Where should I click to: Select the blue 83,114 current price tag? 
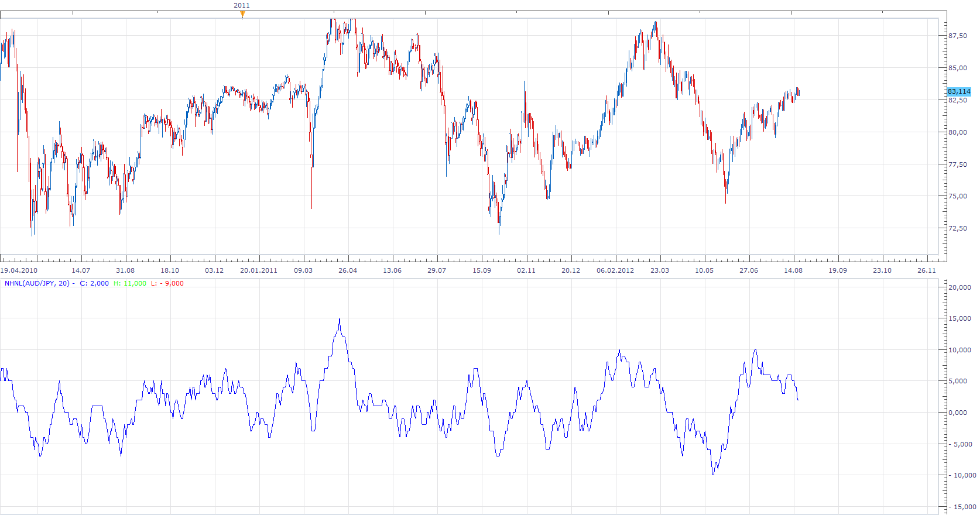pyautogui.click(x=959, y=91)
